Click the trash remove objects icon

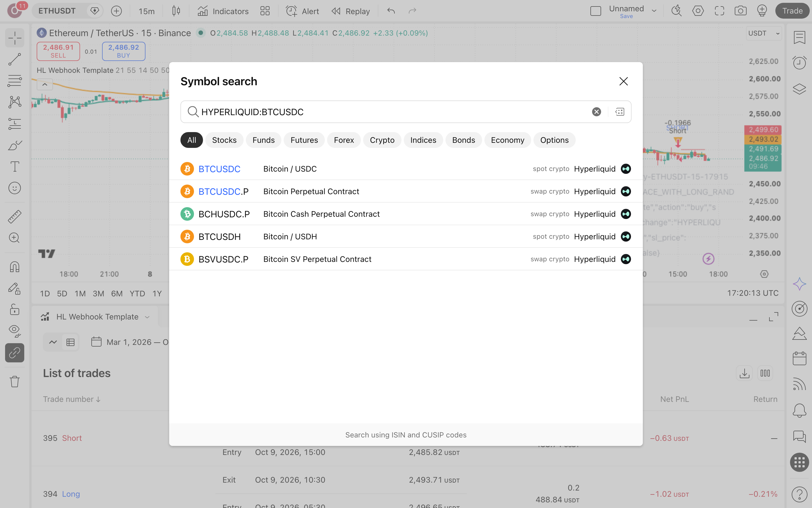[x=14, y=381]
